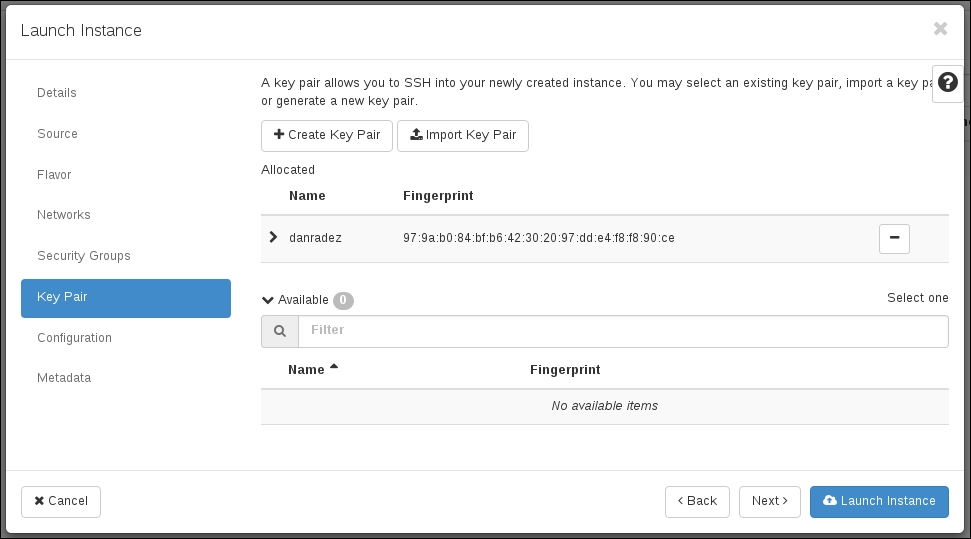Open the Security Groups step
Viewport: 971px width, 539px height.
coord(84,256)
